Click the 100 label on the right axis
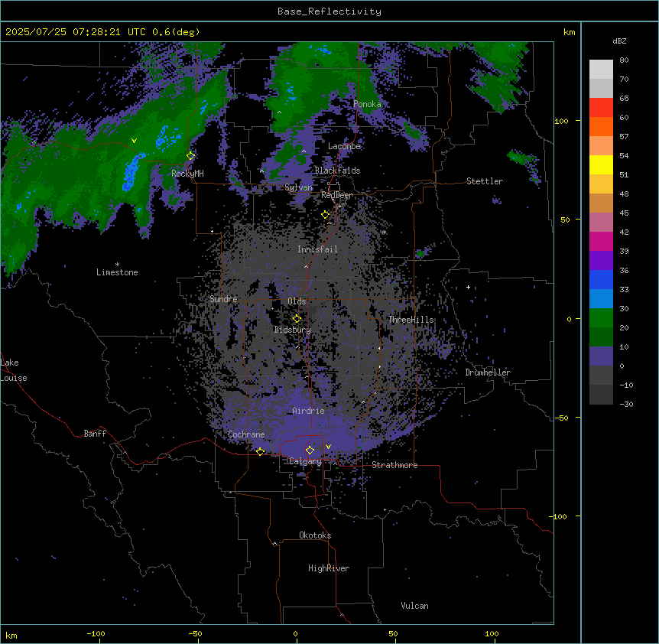 (x=561, y=121)
